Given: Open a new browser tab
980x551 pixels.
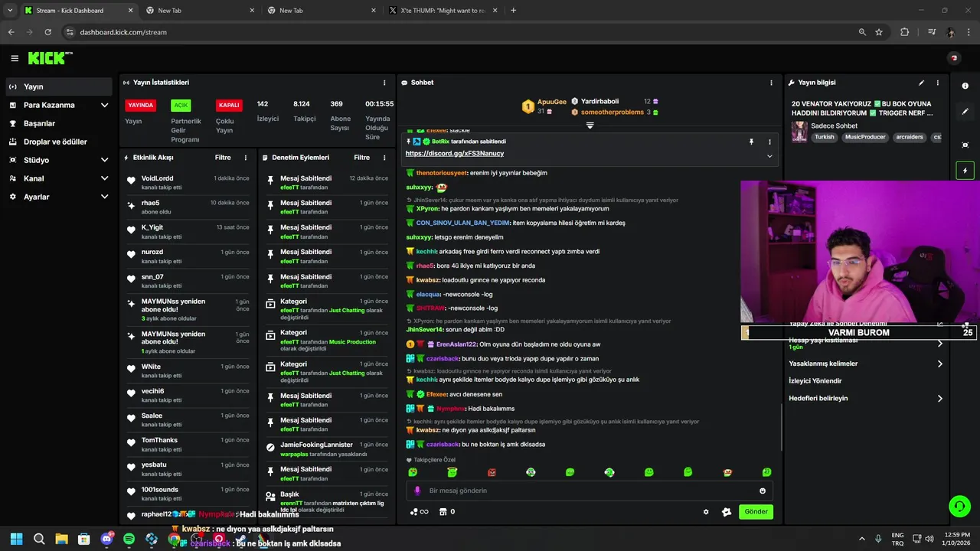Looking at the screenshot, I should pos(513,11).
